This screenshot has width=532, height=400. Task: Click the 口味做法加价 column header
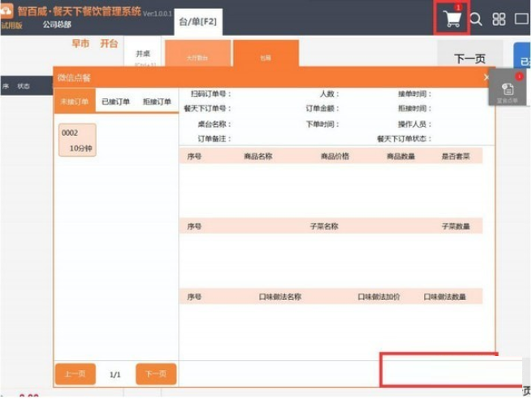[x=378, y=297]
